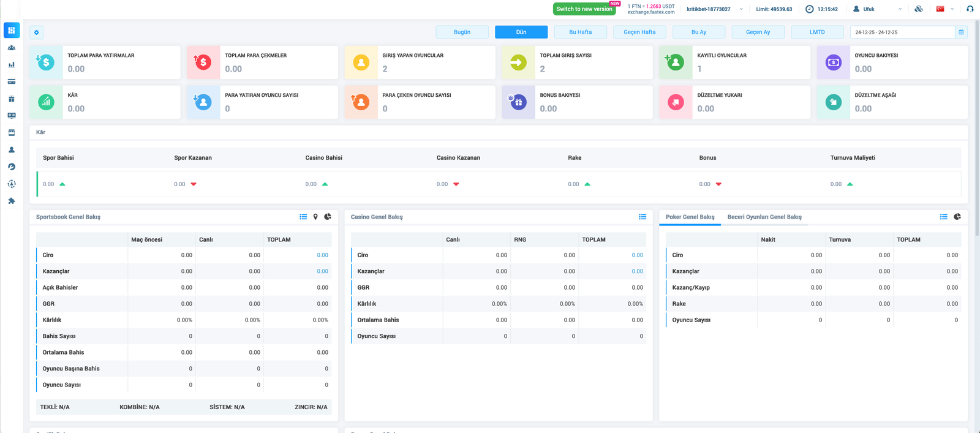980x433 pixels.
Task: Select the Bu Hafta date filter
Action: point(580,32)
